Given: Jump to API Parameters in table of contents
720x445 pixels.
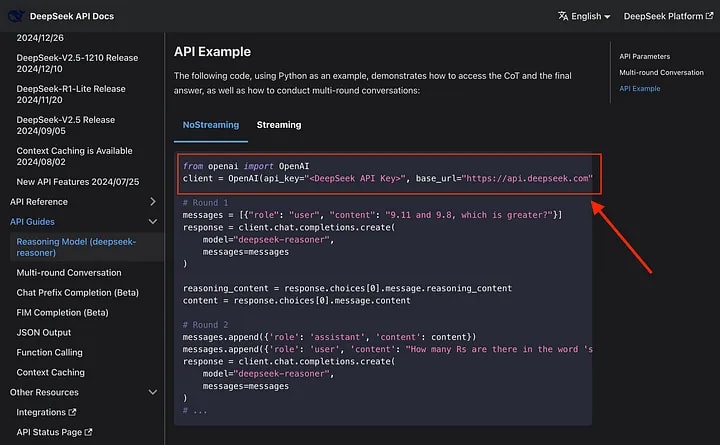Looking at the screenshot, I should [x=644, y=56].
